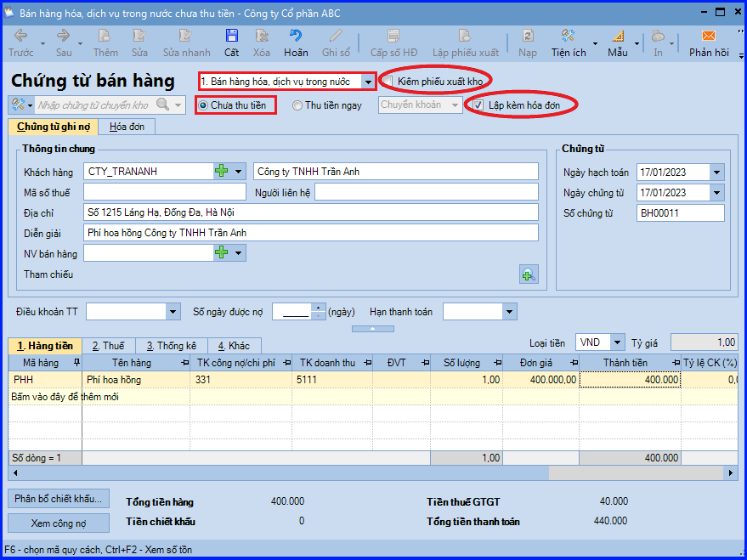This screenshot has height=560, width=747.
Task: Open the Loại tiền VND dropdown
Action: (x=618, y=342)
